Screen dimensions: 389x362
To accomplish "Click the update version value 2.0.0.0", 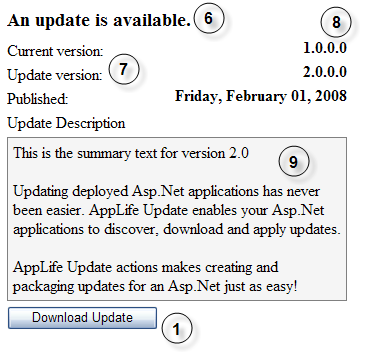I will pyautogui.click(x=325, y=72).
